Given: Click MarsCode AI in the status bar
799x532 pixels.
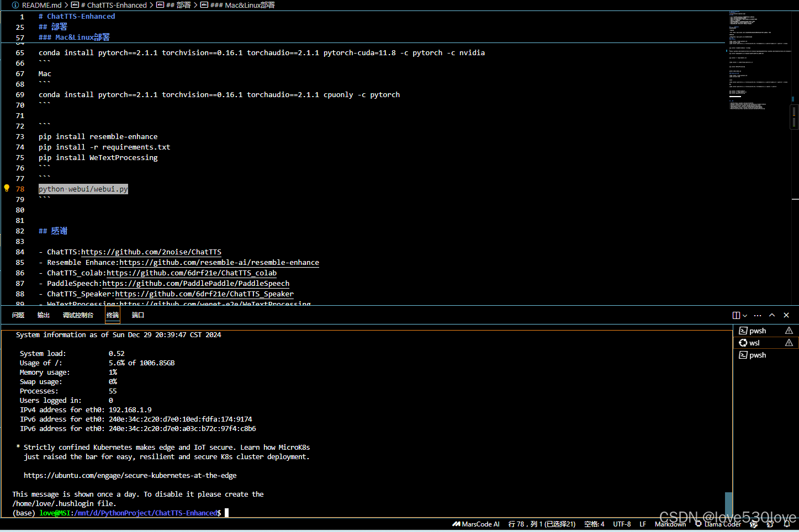Looking at the screenshot, I should [x=476, y=524].
